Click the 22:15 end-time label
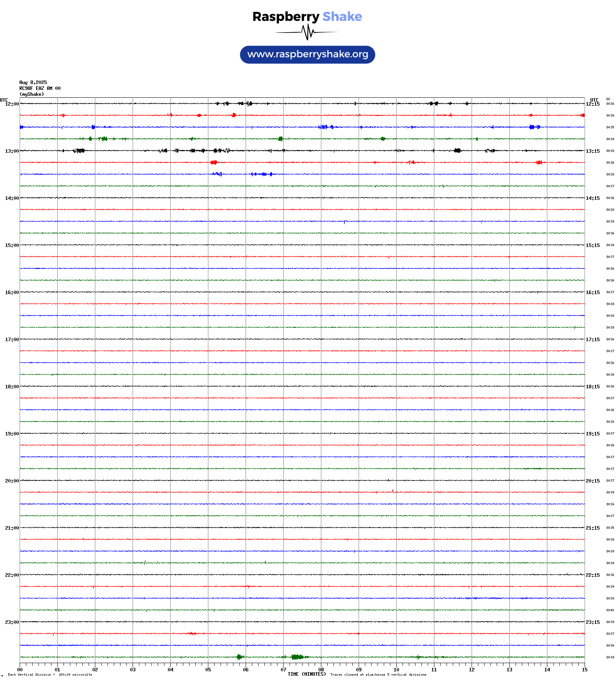The width and height of the screenshot is (616, 680). click(592, 575)
